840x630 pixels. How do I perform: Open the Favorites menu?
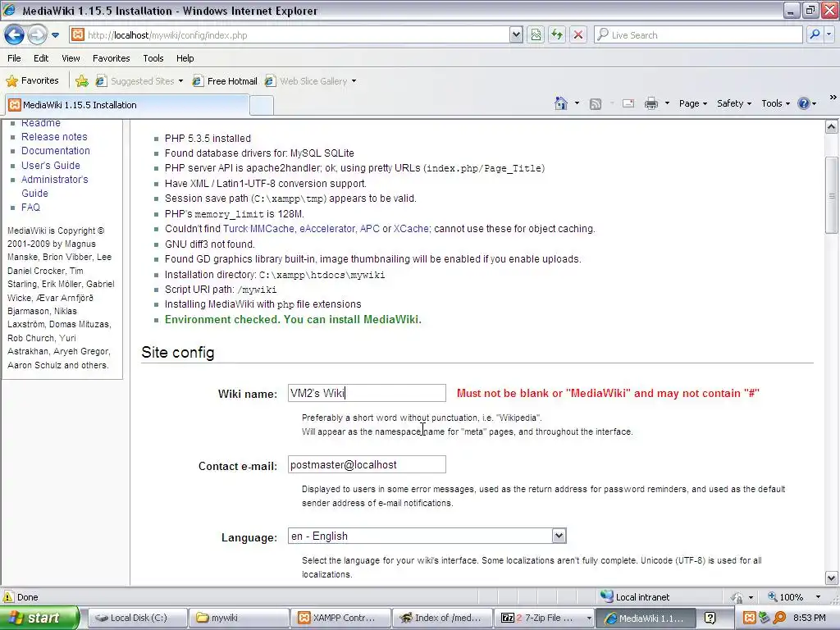(111, 58)
